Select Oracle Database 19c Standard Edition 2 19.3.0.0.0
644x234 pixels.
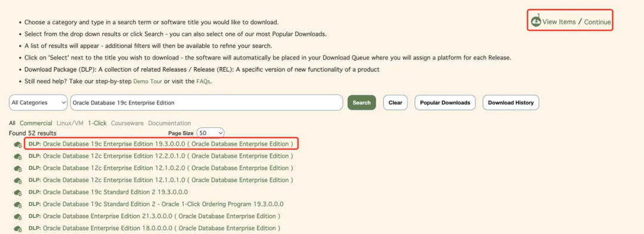point(108,192)
